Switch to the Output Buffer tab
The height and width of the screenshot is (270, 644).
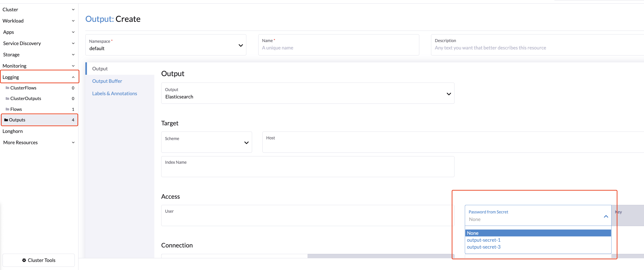point(107,81)
